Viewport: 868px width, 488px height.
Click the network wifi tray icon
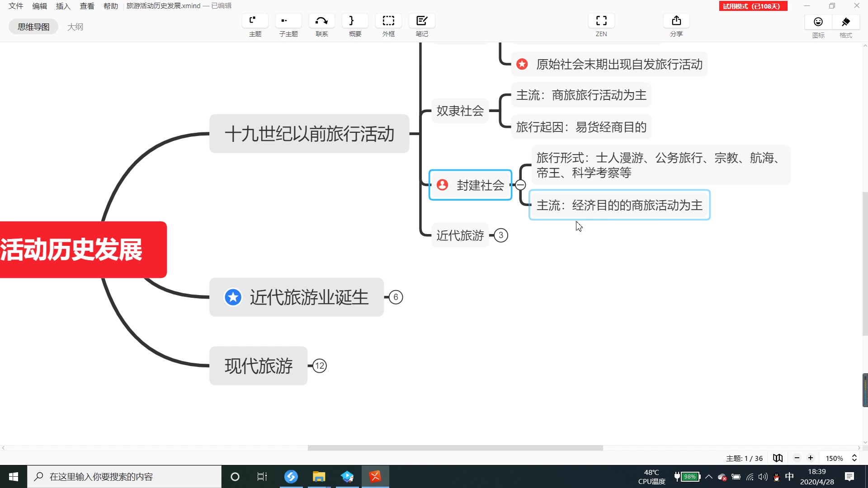point(750,477)
